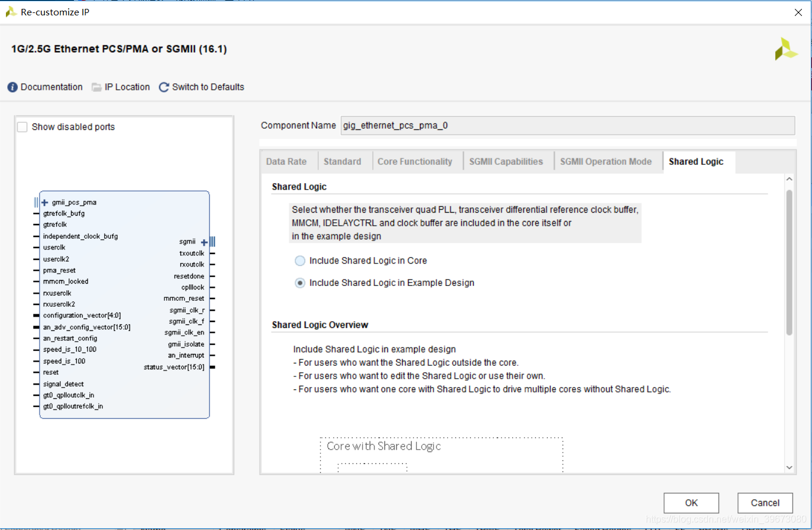Open the Documentation link
This screenshot has height=530, width=812.
[51, 87]
